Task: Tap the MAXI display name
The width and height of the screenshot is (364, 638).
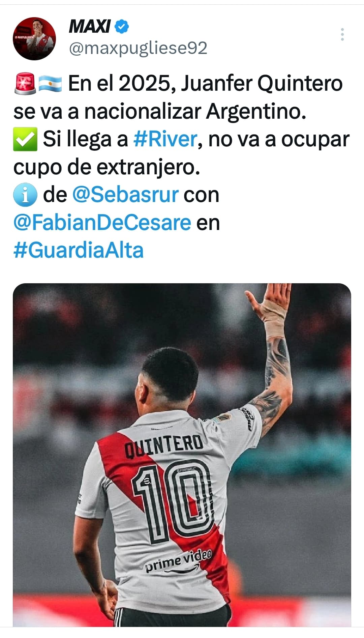Action: 89,26
